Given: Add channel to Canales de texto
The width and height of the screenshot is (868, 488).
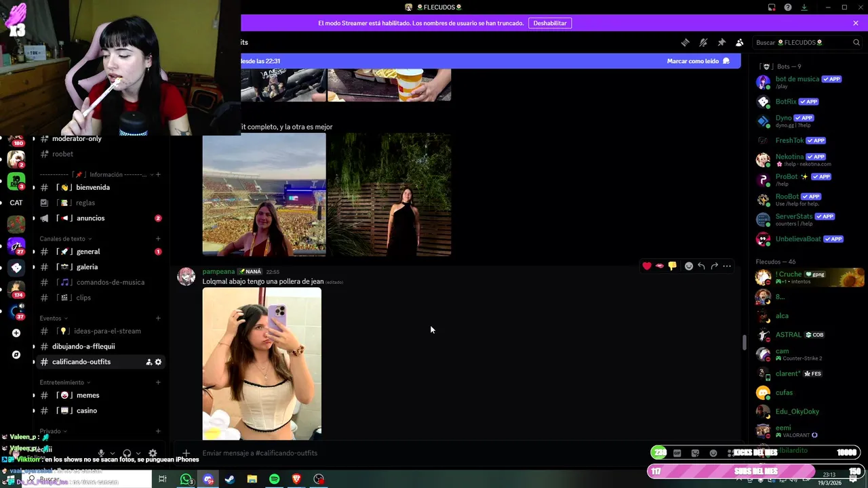Looking at the screenshot, I should pyautogui.click(x=158, y=239).
